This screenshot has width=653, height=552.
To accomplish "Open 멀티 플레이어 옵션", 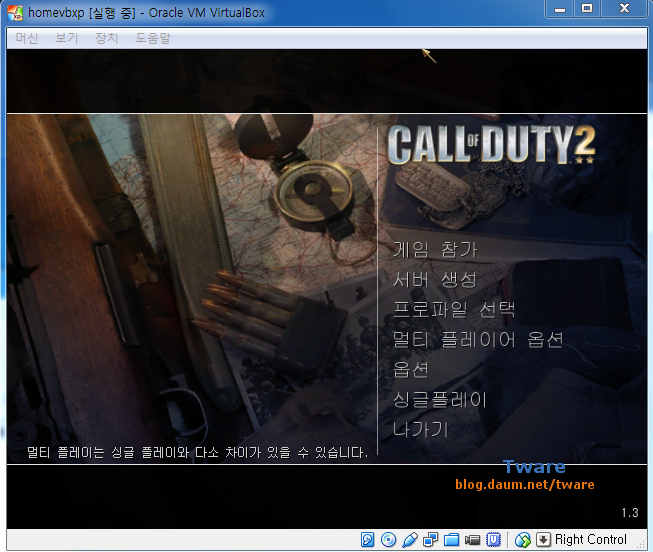I will click(x=478, y=340).
